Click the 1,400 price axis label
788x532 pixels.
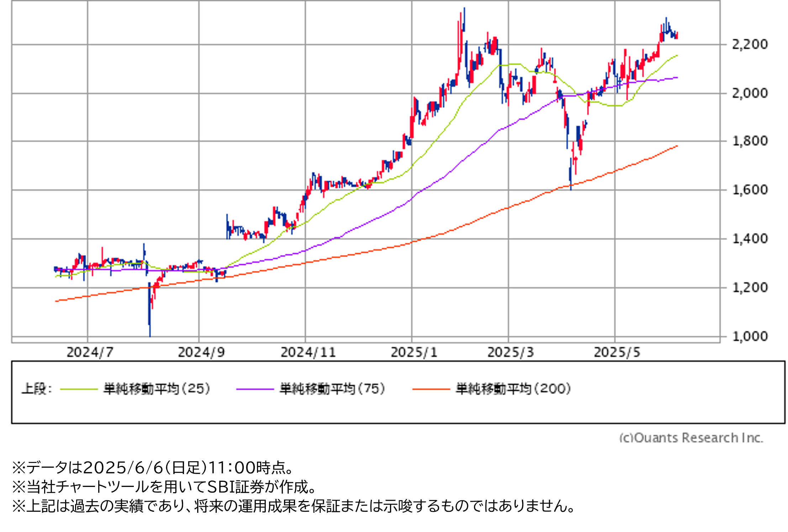tap(750, 239)
